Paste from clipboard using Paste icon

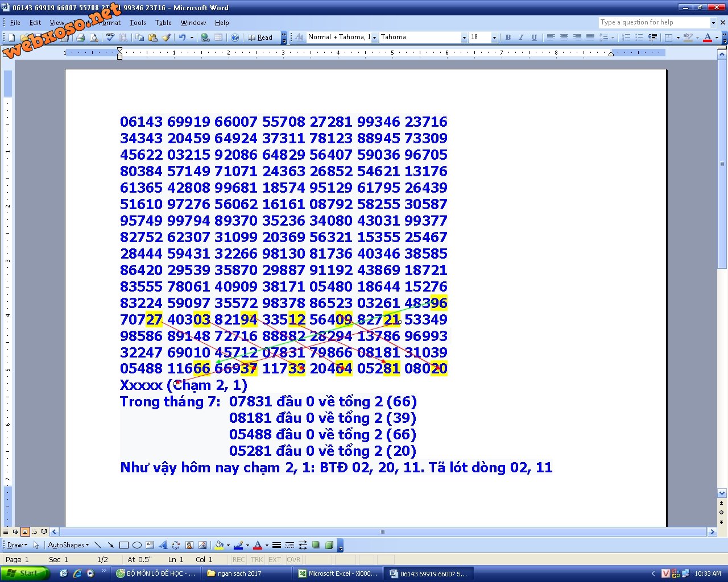[153, 38]
